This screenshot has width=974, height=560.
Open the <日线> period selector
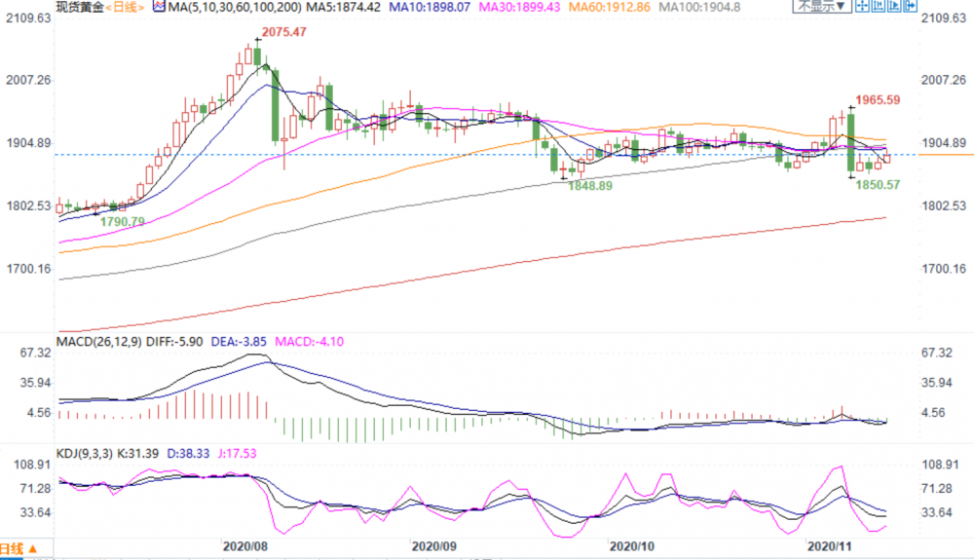pyautogui.click(x=125, y=8)
